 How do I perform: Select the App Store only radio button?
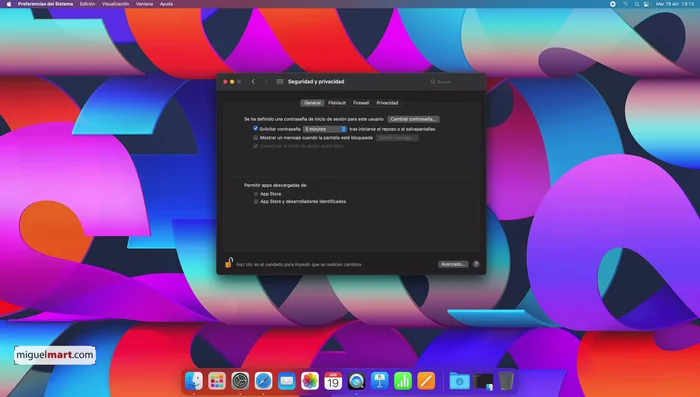click(x=256, y=194)
